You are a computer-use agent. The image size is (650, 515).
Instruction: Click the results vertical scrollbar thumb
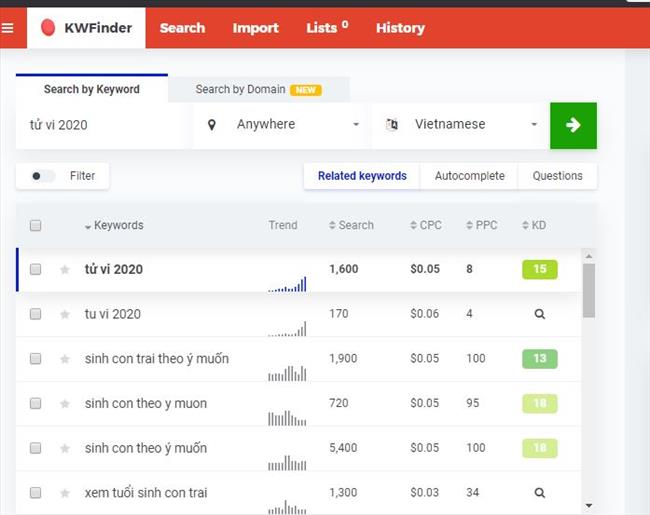click(589, 291)
